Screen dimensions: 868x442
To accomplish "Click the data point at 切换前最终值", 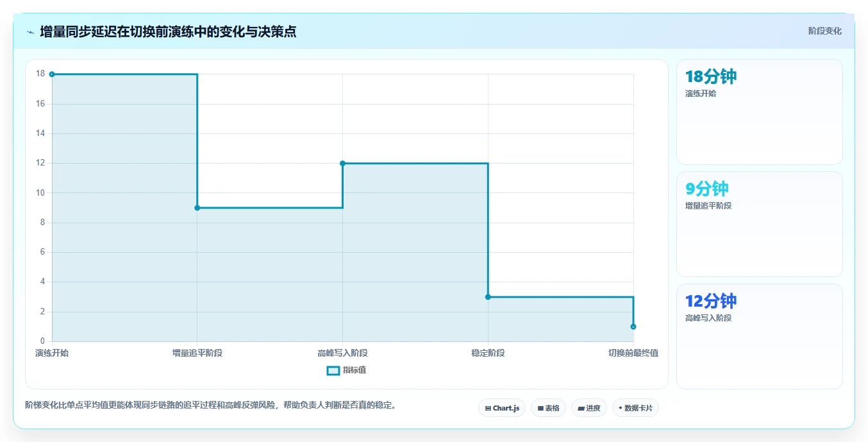I will (633, 327).
